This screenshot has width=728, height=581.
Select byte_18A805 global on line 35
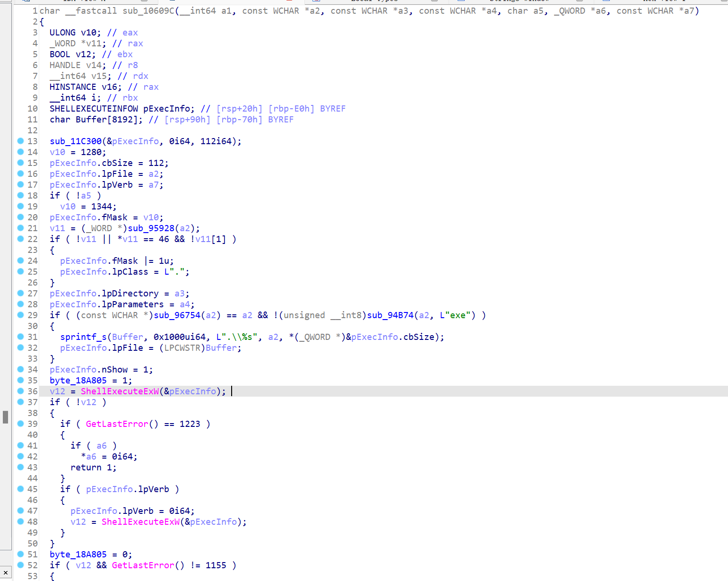coord(78,381)
